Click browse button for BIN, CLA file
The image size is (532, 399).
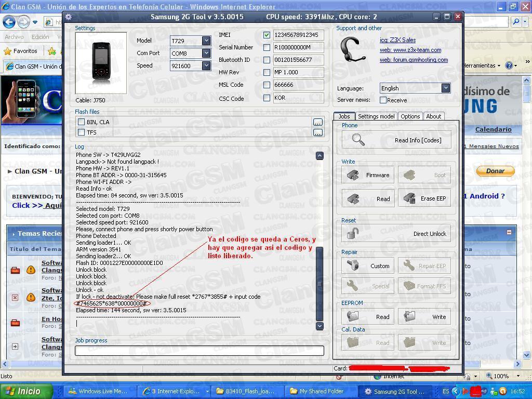point(318,122)
